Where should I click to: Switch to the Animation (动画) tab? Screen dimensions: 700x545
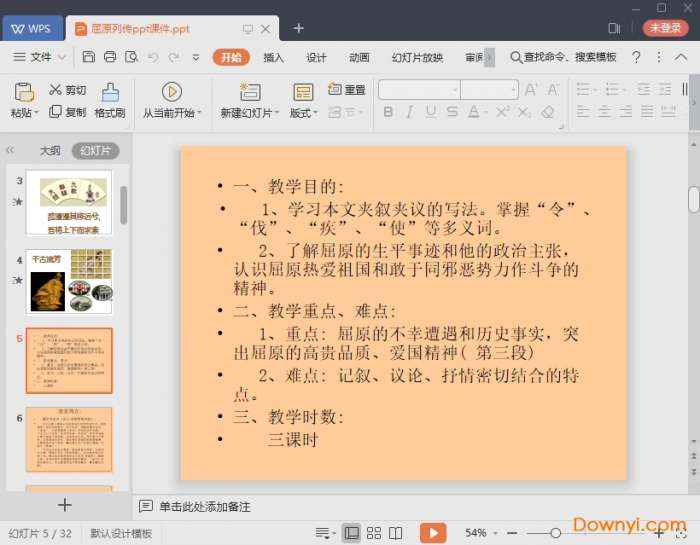(359, 57)
